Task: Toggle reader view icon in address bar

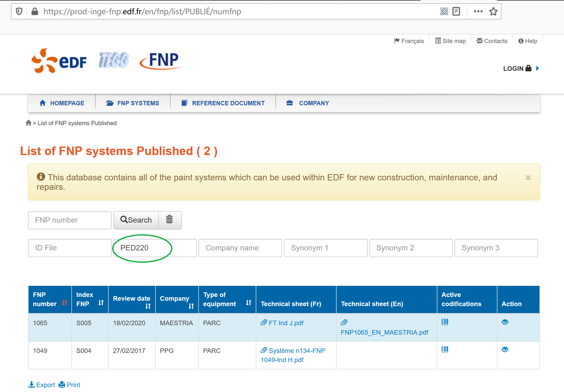Action: point(456,12)
